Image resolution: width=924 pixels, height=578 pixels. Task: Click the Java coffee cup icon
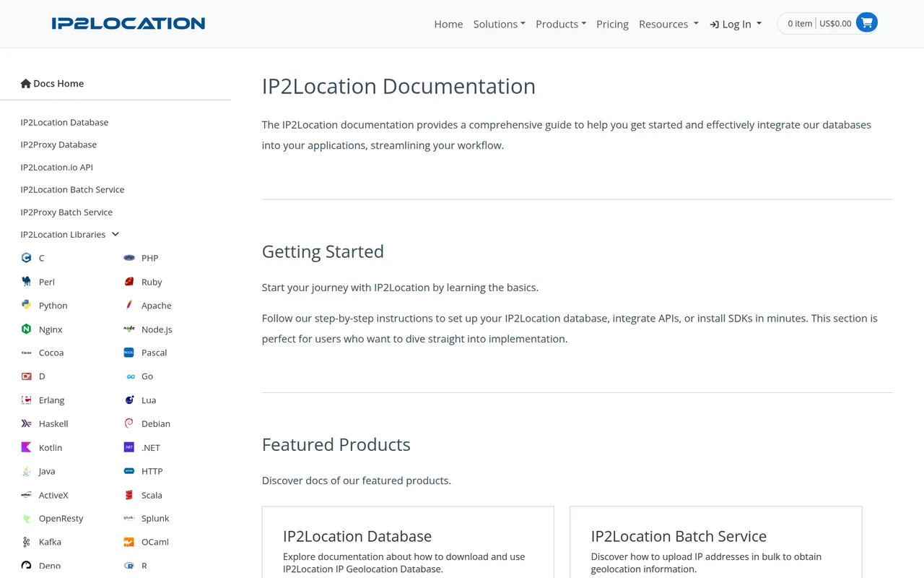point(26,471)
